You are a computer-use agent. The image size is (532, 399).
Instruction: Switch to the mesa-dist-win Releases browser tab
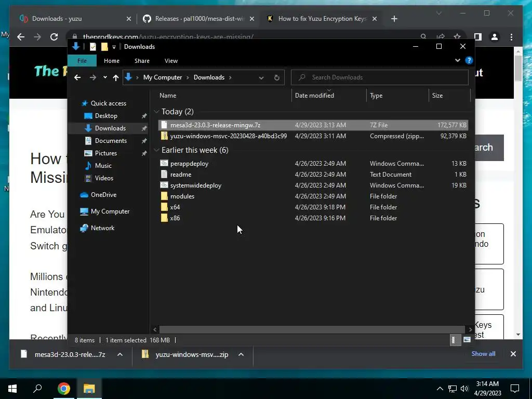point(199,19)
